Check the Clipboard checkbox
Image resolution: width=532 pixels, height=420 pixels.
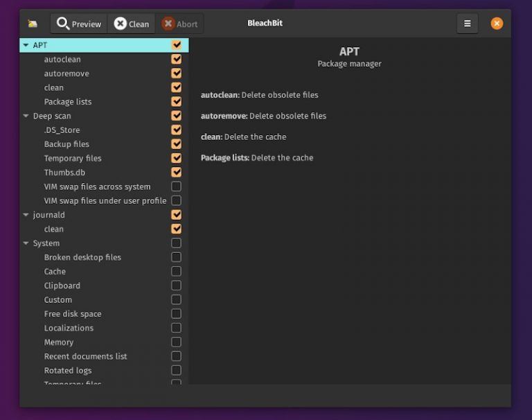177,286
